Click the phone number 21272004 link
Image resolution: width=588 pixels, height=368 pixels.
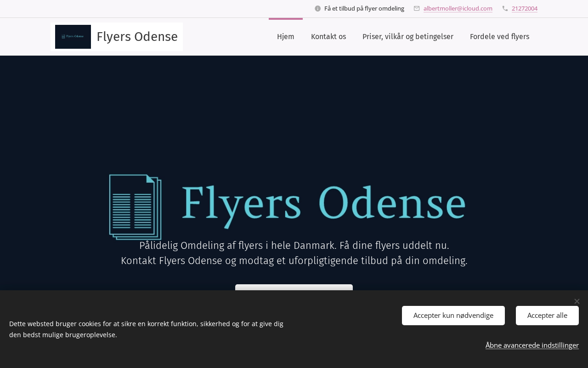524,9
